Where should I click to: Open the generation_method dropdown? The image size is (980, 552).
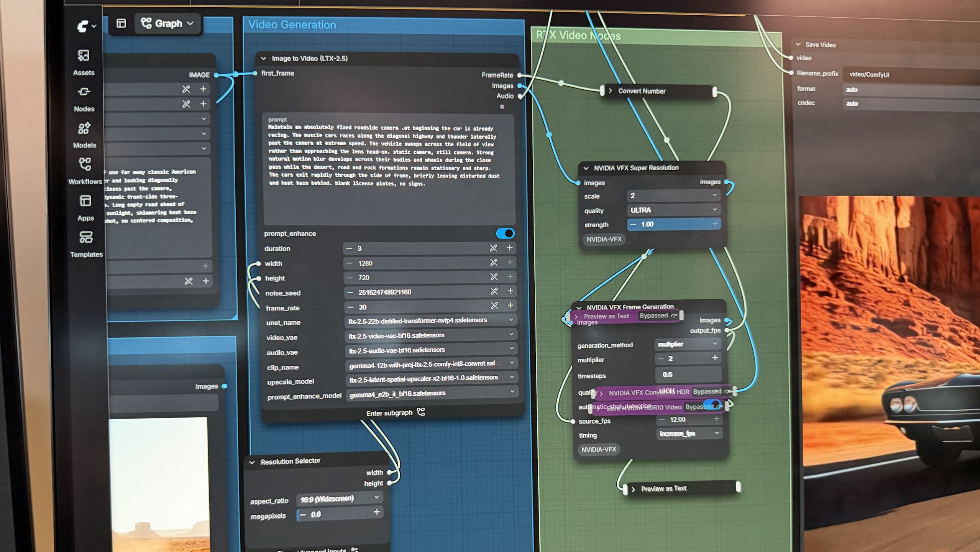click(688, 344)
